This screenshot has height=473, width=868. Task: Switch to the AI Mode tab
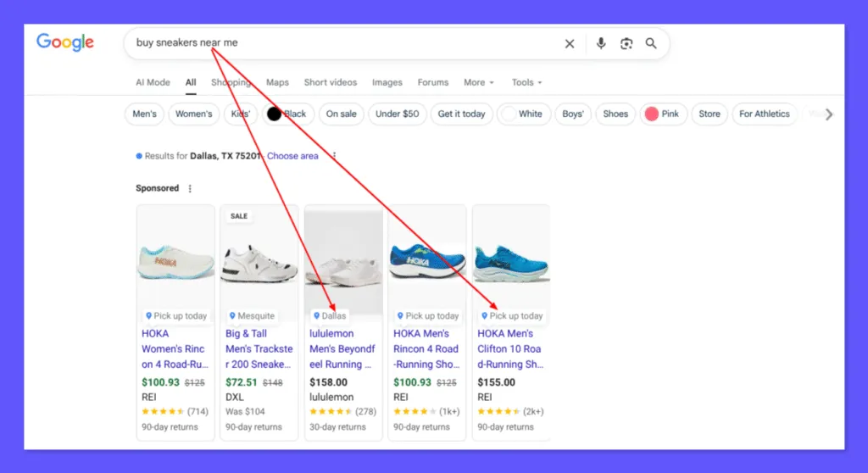pyautogui.click(x=153, y=82)
